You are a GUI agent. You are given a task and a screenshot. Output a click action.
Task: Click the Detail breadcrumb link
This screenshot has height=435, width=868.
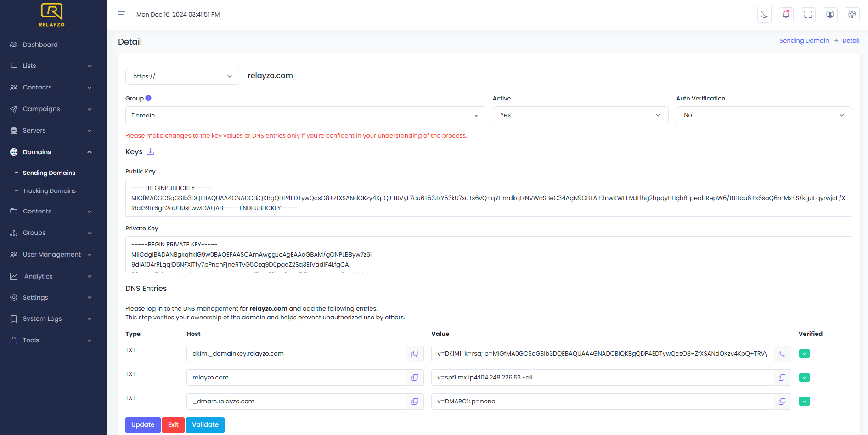851,41
